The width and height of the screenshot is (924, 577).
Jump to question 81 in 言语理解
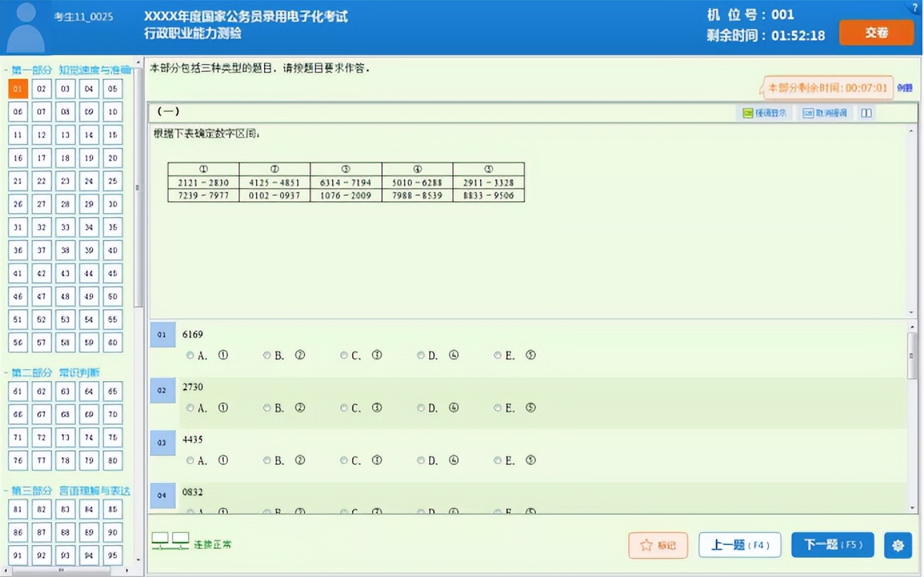(18, 510)
